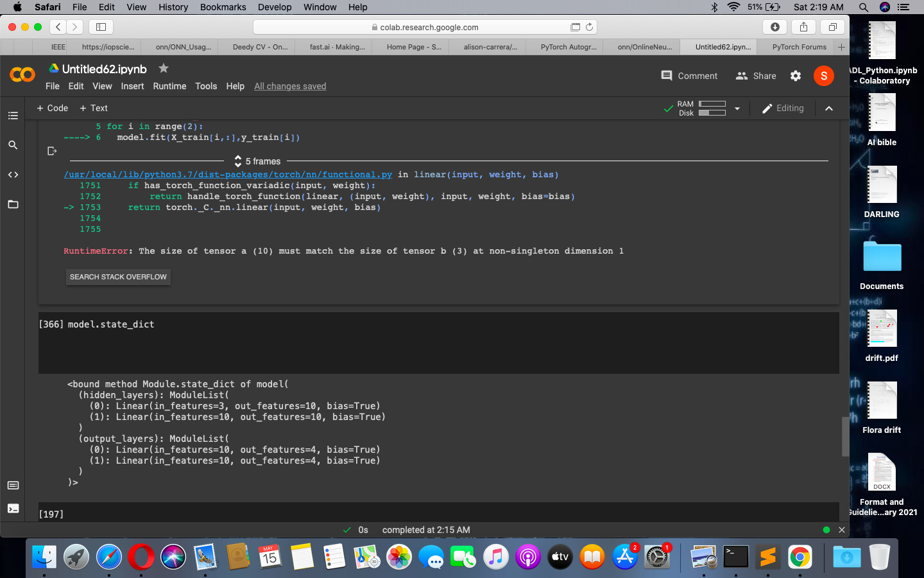Click the notebook vertical scrollbar thumb

[x=844, y=437]
